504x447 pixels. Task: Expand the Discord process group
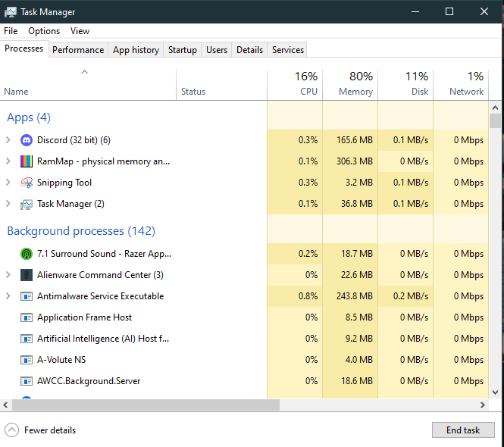coord(8,140)
